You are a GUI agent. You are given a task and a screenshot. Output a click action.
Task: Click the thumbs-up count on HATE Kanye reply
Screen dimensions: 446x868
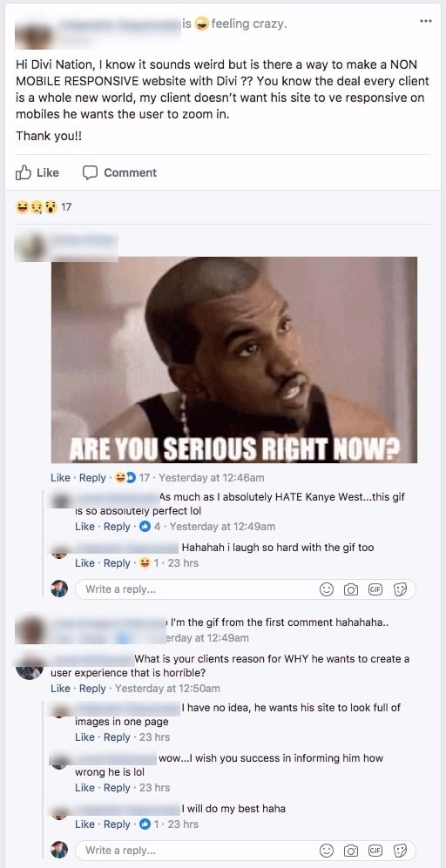tap(150, 527)
